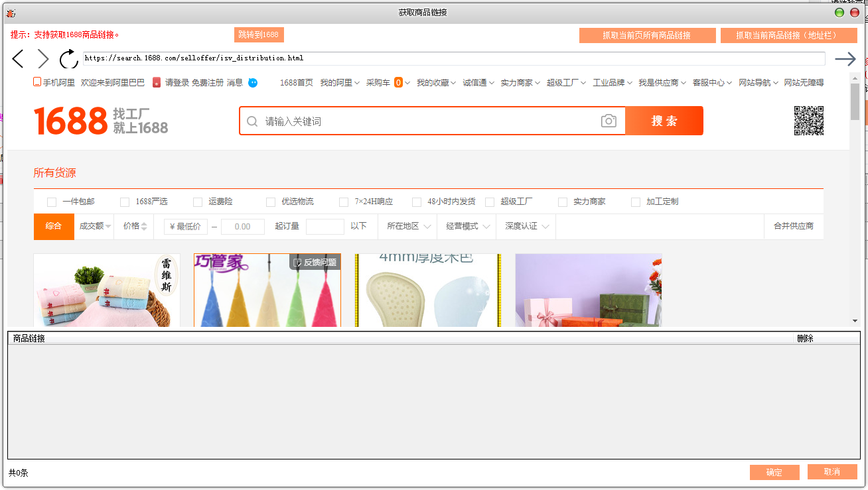The image size is (868, 490).
Task: Check the 7×24H响应 option
Action: click(x=344, y=202)
